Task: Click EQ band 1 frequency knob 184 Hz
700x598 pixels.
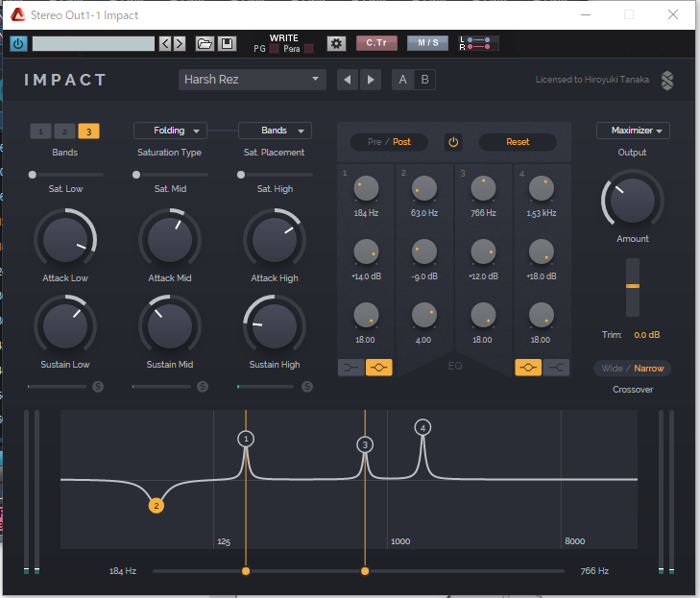Action: 366,188
